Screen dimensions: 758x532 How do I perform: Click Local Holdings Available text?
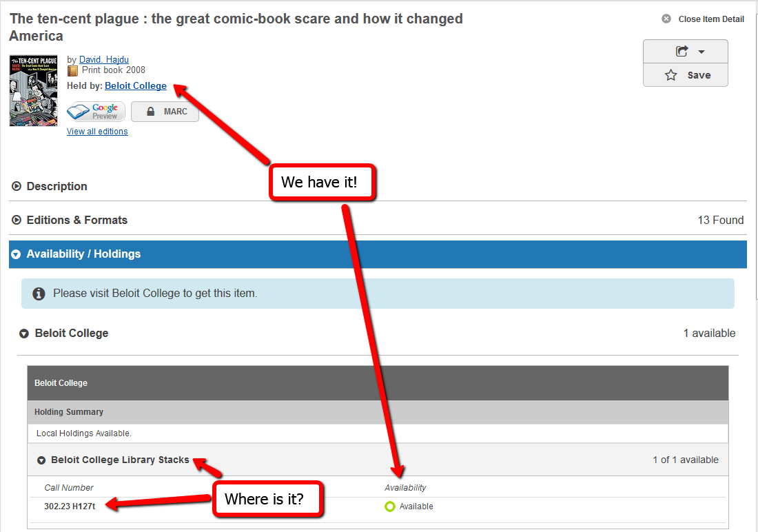pyautogui.click(x=84, y=433)
